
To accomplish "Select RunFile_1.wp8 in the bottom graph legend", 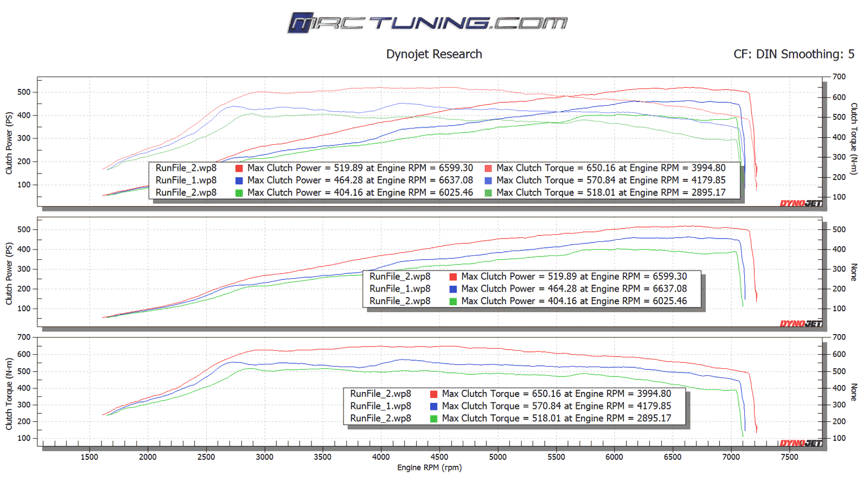I will coord(380,406).
